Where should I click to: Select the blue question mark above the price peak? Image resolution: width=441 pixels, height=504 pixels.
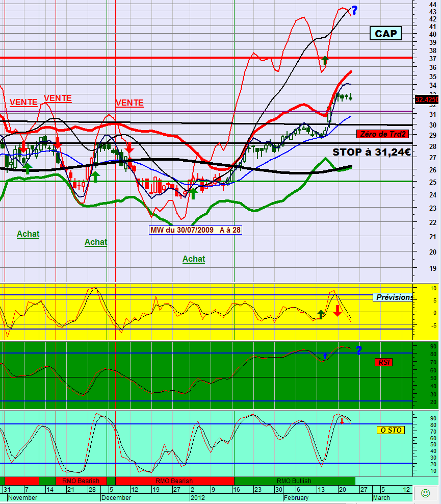[x=354, y=10]
